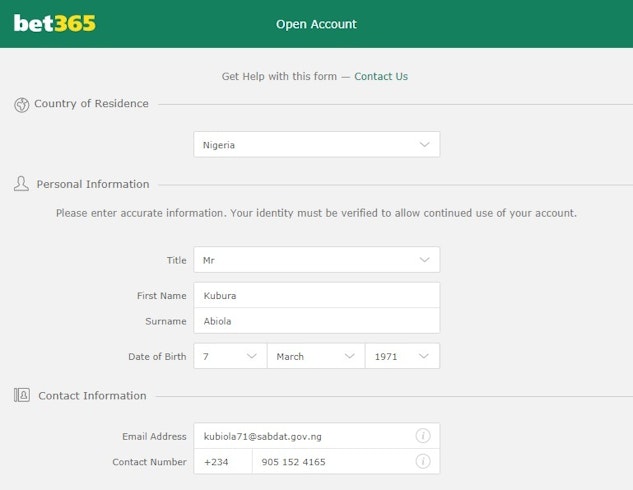Click the person icon beside Personal Information

click(21, 184)
